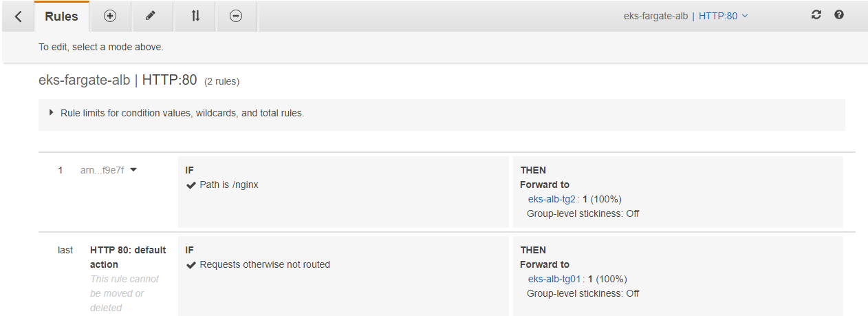Expand the arn...f9e7f rule dropdown

(133, 170)
